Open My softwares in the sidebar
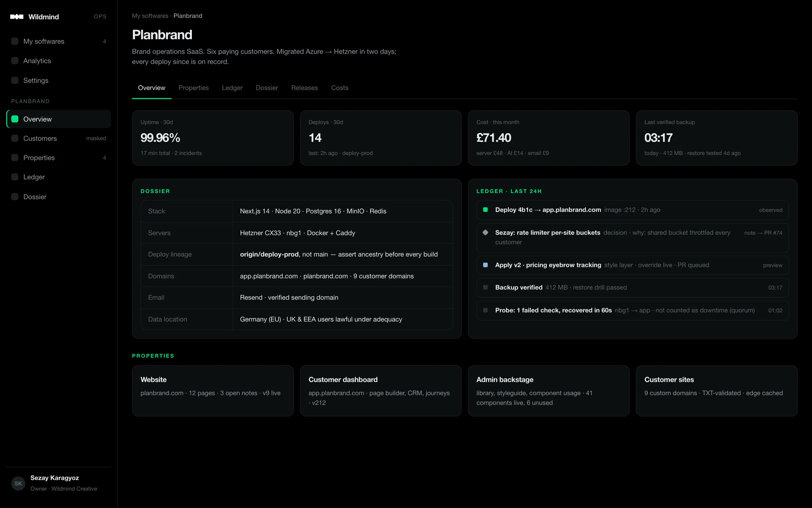812x508 pixels. [x=59, y=41]
